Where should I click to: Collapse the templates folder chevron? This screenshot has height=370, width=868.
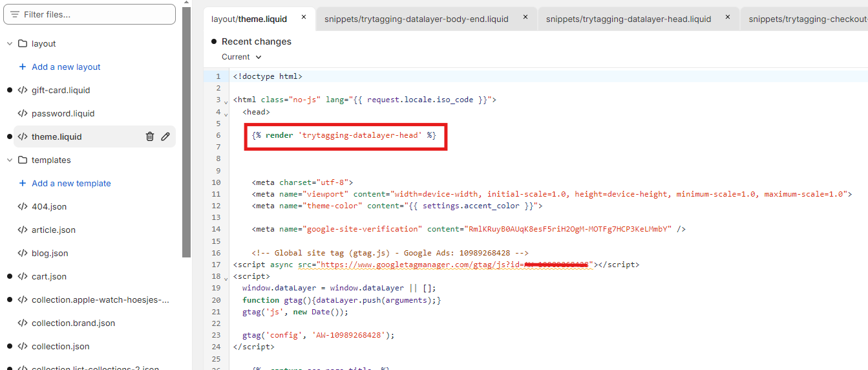(x=10, y=160)
